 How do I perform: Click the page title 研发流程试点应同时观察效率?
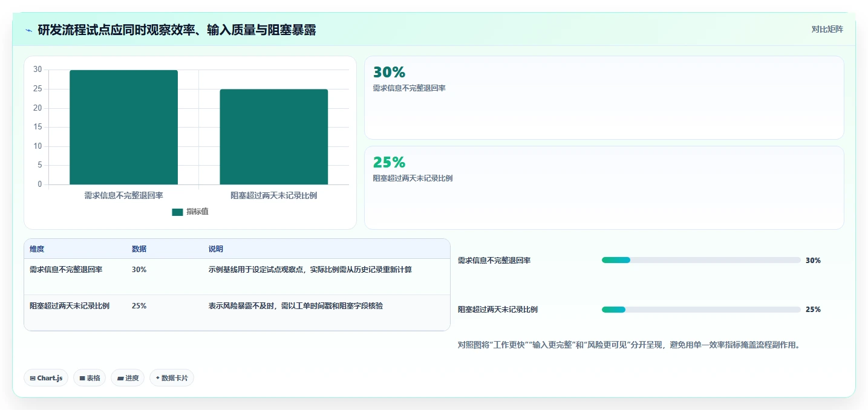(177, 30)
